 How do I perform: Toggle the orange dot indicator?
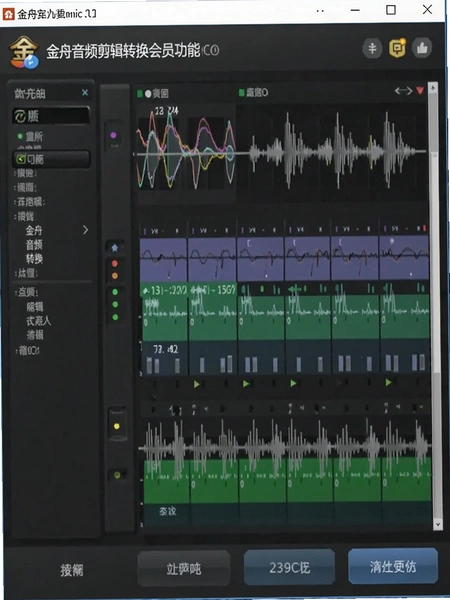(x=114, y=276)
